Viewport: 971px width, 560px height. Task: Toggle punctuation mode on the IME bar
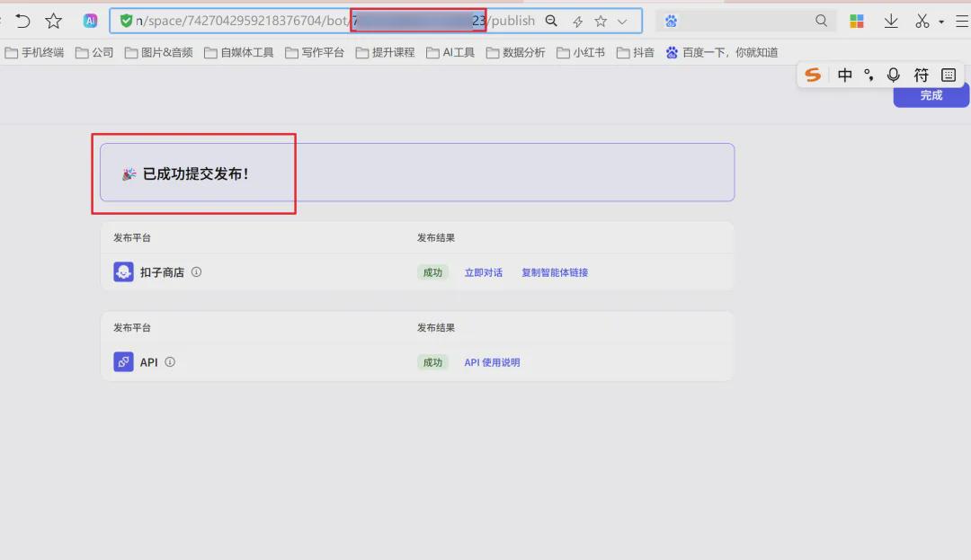click(x=869, y=75)
